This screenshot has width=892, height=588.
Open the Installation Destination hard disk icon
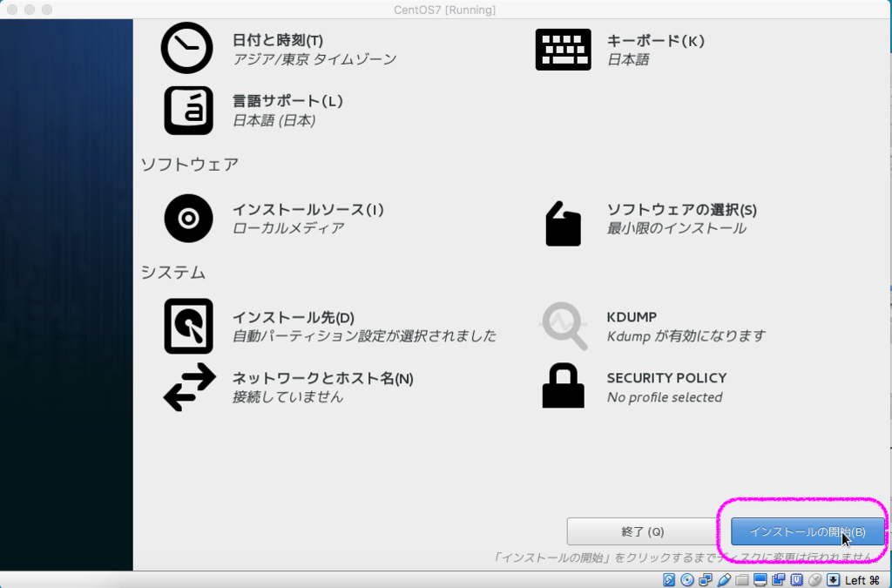coord(188,326)
